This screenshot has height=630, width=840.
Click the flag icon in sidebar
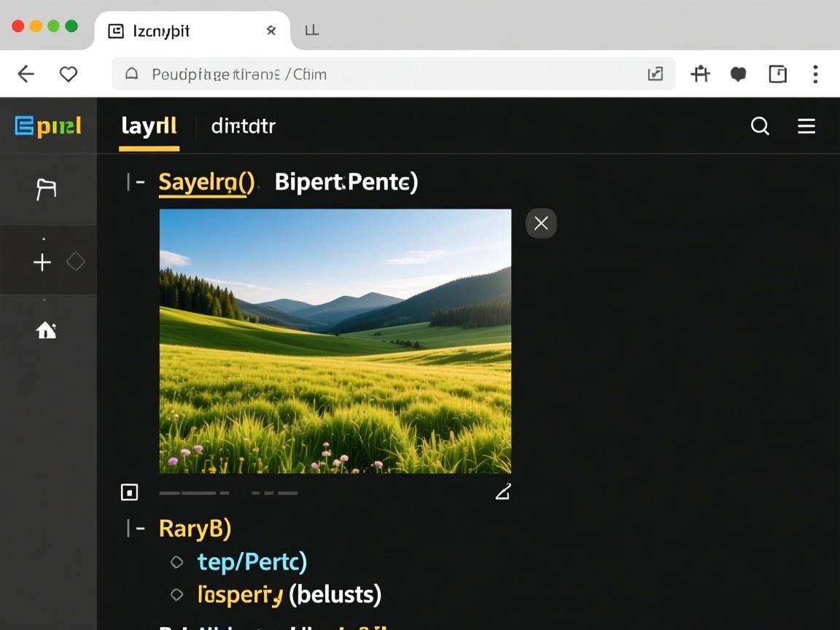coord(46,189)
